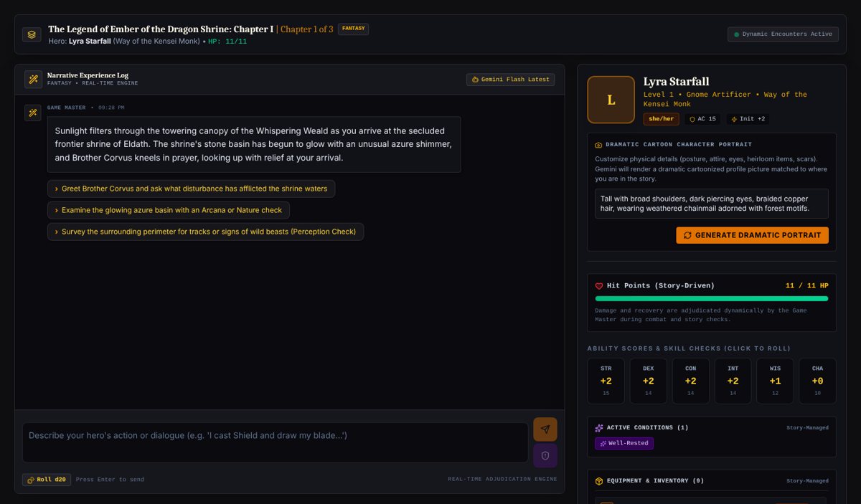Click the Generate Dramatic Portrait button
The height and width of the screenshot is (504, 861).
752,235
